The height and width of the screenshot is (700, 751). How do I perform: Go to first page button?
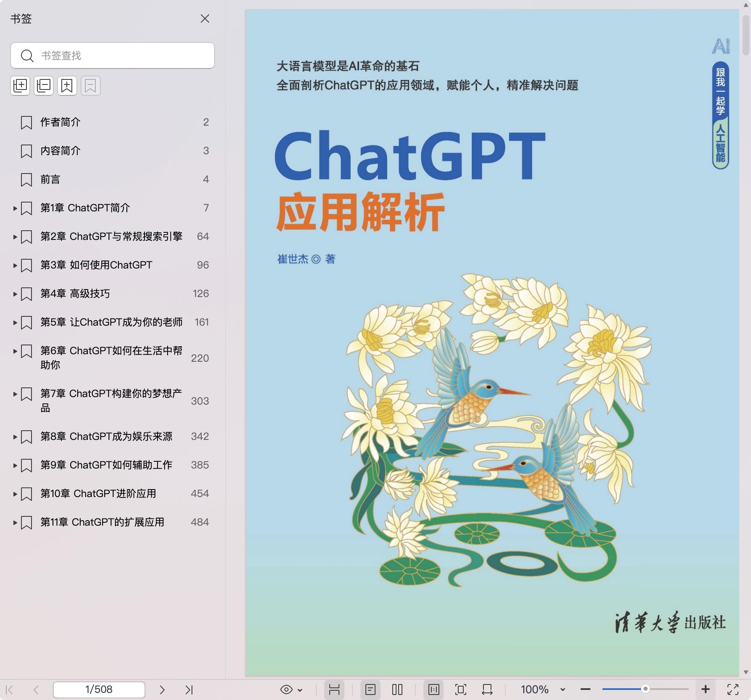(10, 689)
